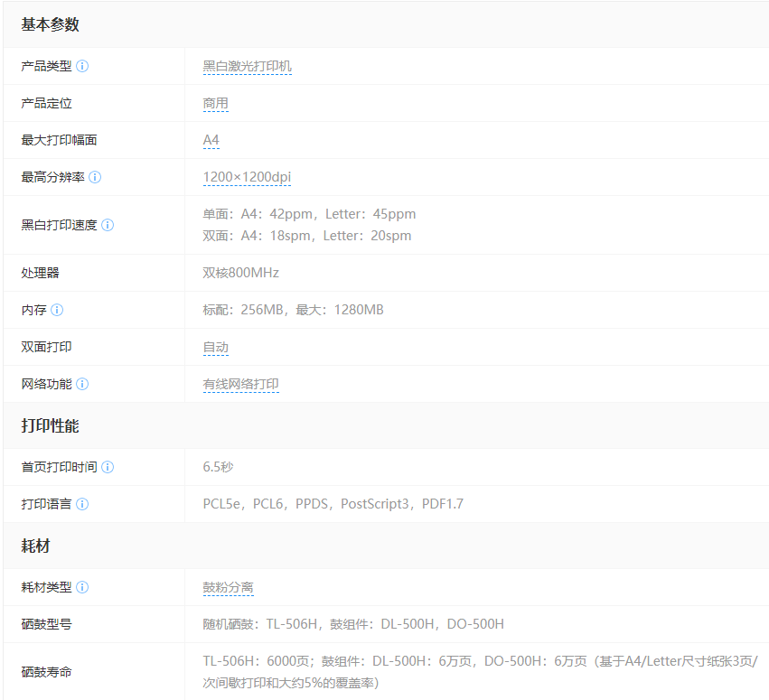Click info icon next to 产品类型
Viewport: 769px width, 700px height.
(82, 67)
